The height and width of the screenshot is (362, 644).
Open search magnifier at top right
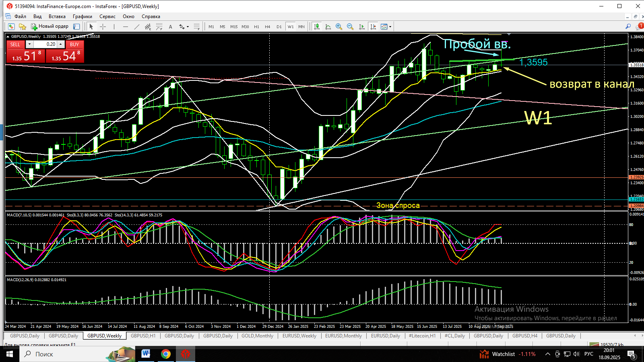point(628,27)
